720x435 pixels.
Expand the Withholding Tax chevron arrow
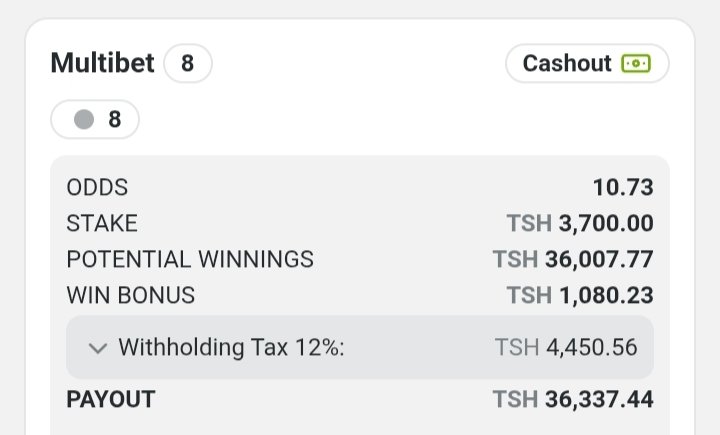point(98,348)
